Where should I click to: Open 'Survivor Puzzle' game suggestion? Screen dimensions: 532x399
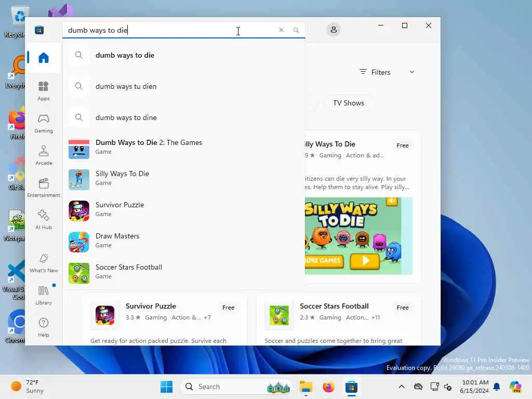point(184,211)
